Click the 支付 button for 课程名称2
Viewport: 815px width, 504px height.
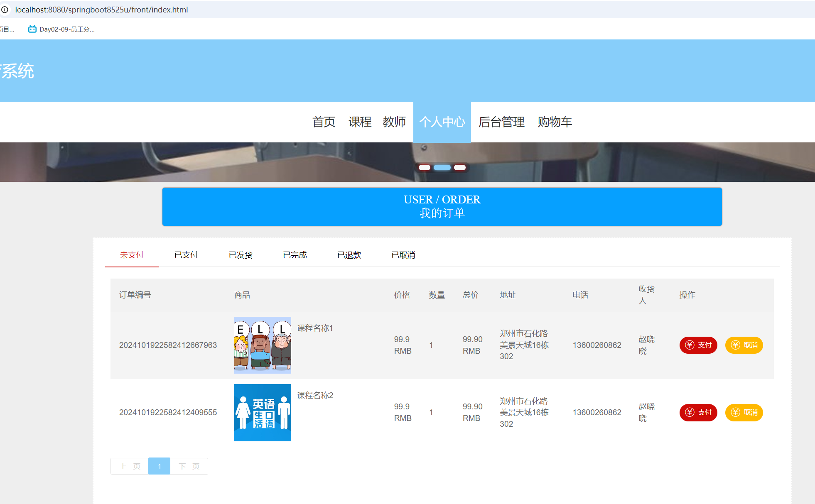[x=698, y=412]
